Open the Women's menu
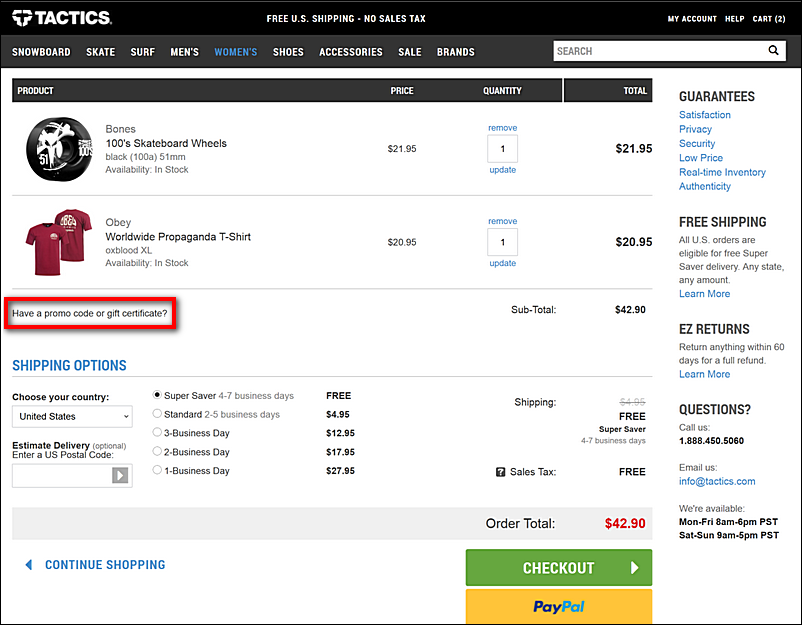This screenshot has width=802, height=625. [x=236, y=52]
